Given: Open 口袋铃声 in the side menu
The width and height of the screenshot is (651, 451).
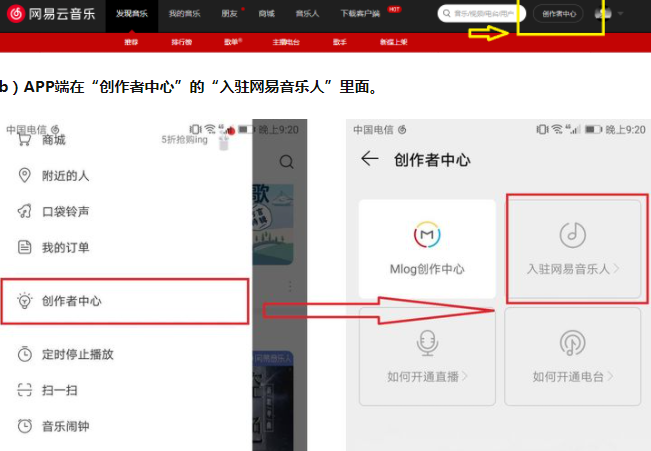Looking at the screenshot, I should point(66,211).
